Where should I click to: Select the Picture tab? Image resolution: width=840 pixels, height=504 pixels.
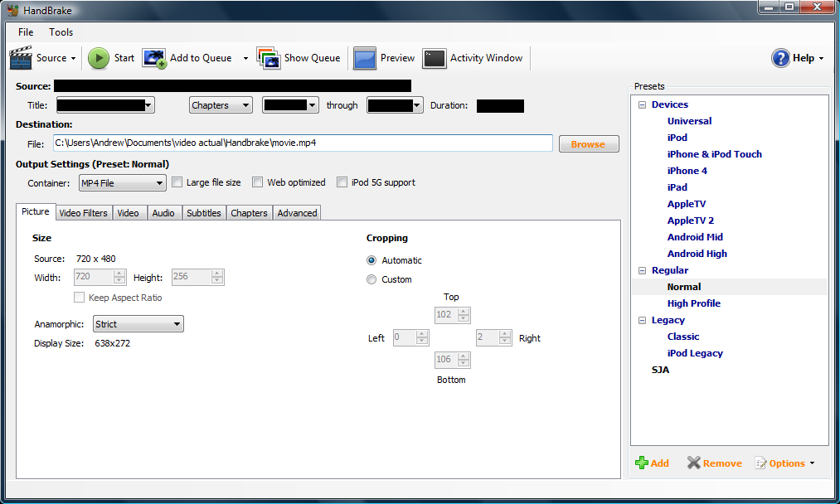(36, 211)
